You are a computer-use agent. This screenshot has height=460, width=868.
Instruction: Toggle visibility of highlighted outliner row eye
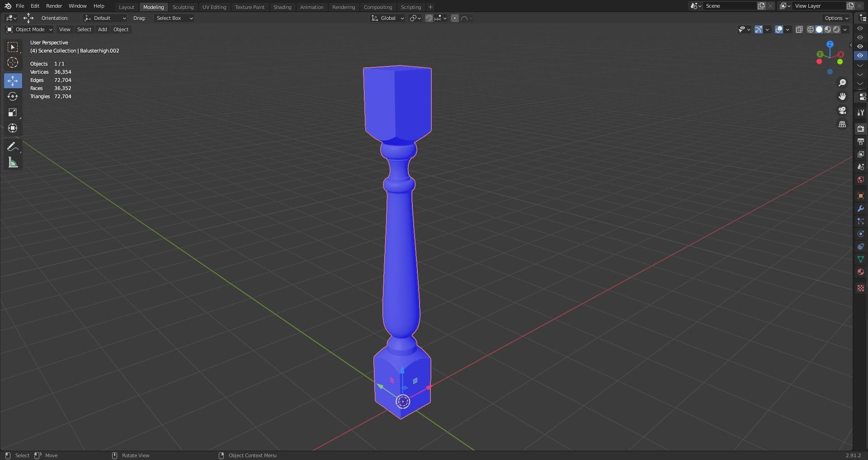click(x=860, y=56)
